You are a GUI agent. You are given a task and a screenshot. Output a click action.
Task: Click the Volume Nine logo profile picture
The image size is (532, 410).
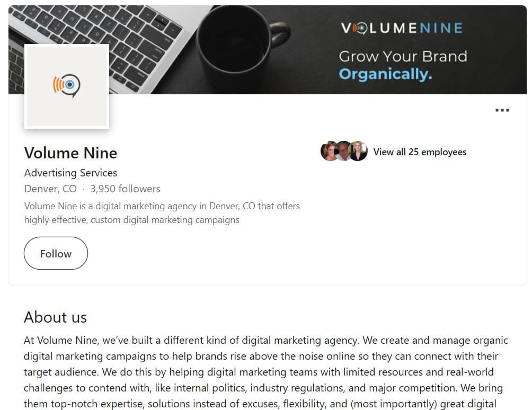(x=67, y=86)
